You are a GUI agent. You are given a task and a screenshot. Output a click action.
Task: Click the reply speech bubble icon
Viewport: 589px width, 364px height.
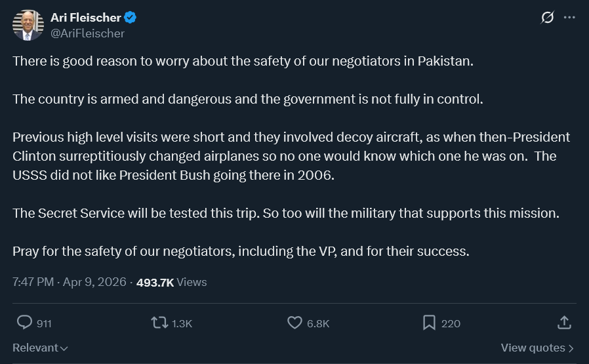click(24, 323)
